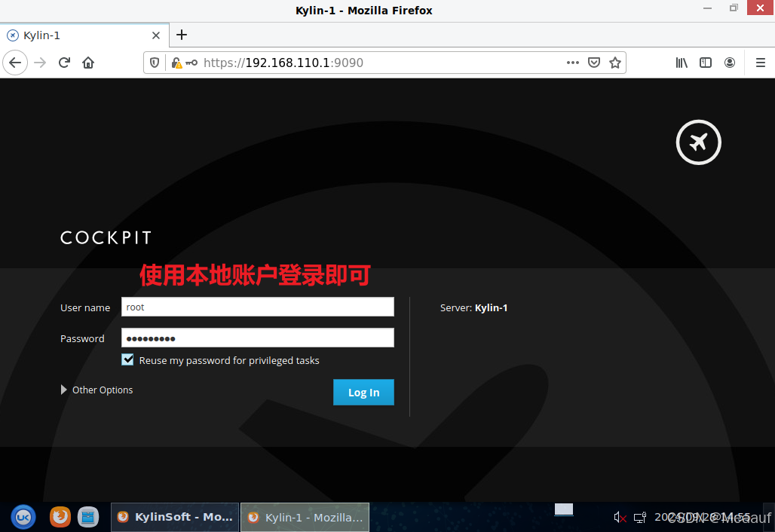Select Kylin-1 Mozilla taskbar window button

point(305,517)
